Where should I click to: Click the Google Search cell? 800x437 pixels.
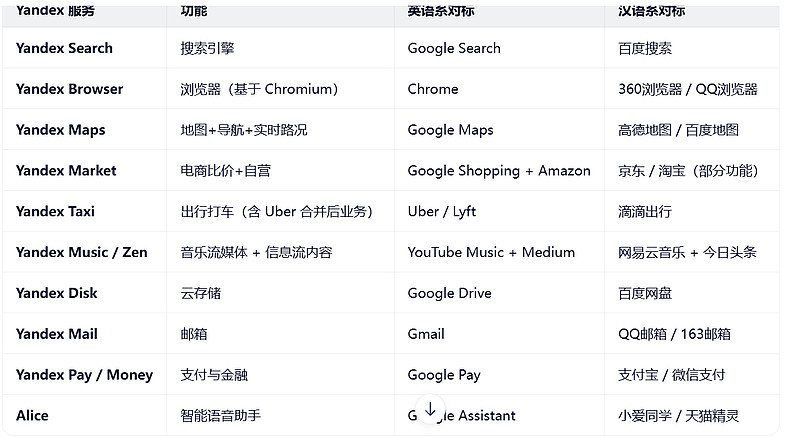454,48
